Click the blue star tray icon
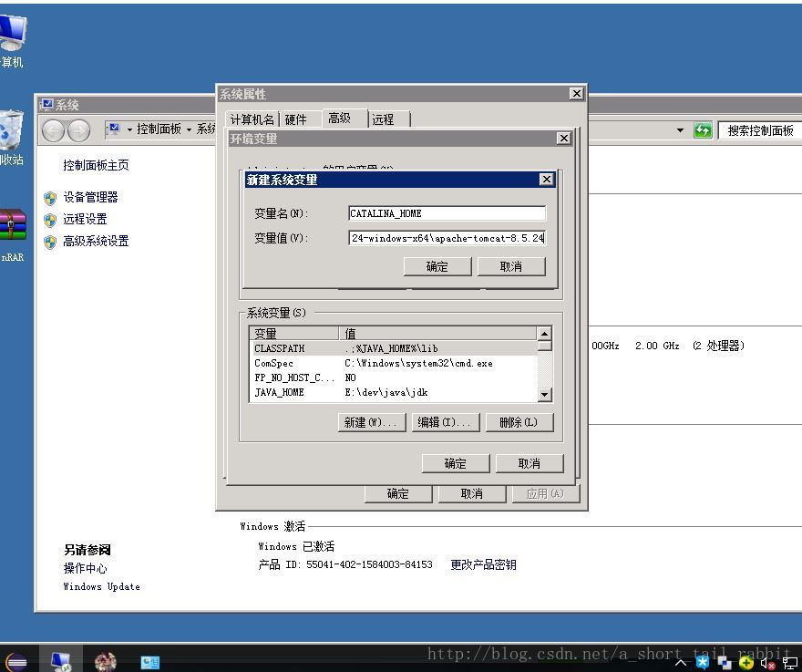Viewport: 802px width, 672px height. click(703, 662)
